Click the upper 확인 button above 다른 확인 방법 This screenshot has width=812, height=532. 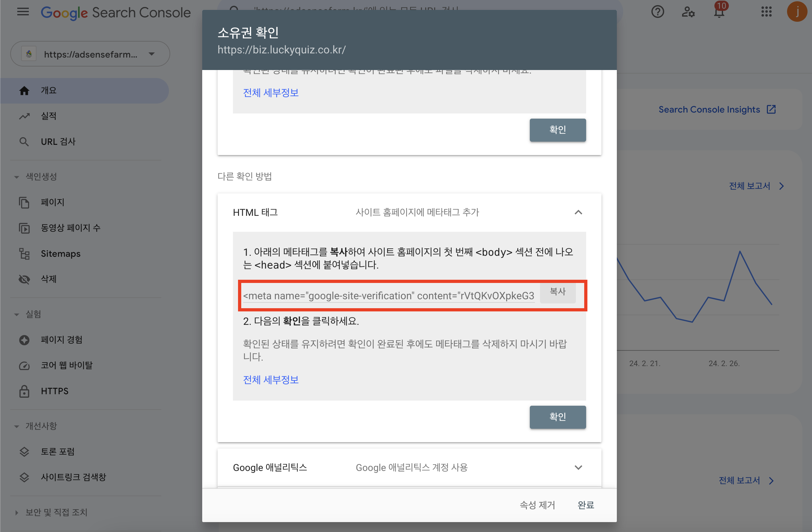click(557, 130)
